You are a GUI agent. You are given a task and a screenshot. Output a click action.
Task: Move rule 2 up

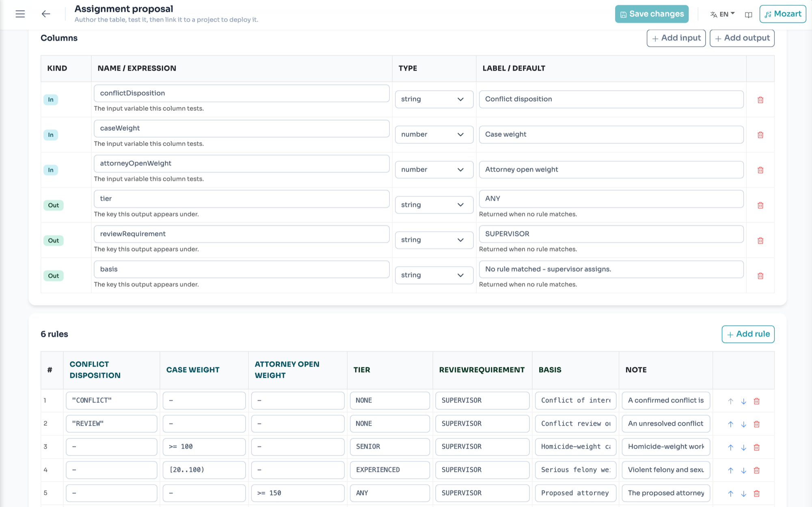pyautogui.click(x=730, y=424)
